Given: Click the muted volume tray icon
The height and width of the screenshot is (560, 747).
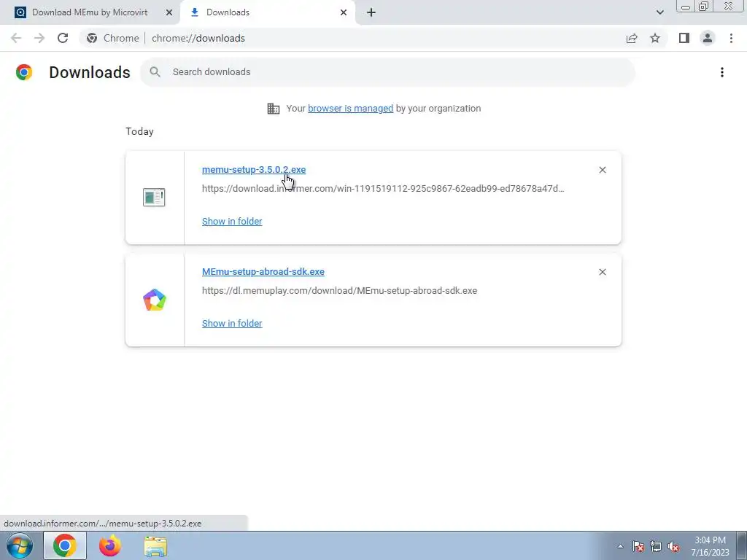Looking at the screenshot, I should click(x=673, y=546).
